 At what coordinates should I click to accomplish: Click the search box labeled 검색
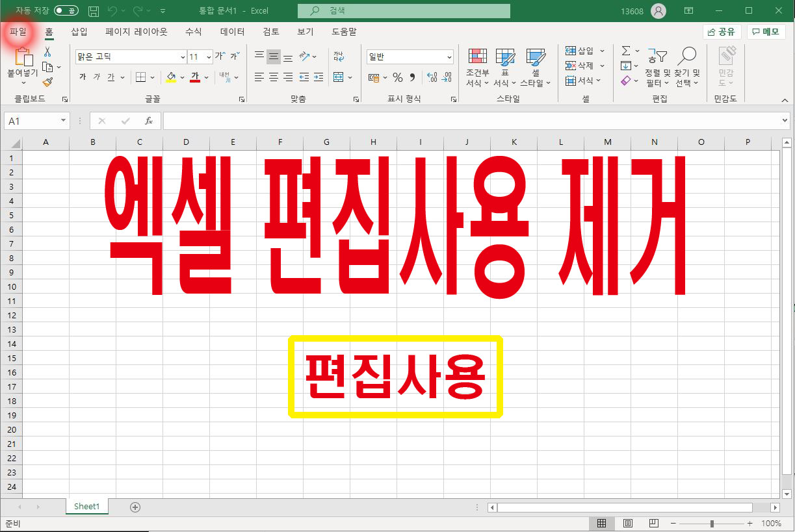pos(404,11)
